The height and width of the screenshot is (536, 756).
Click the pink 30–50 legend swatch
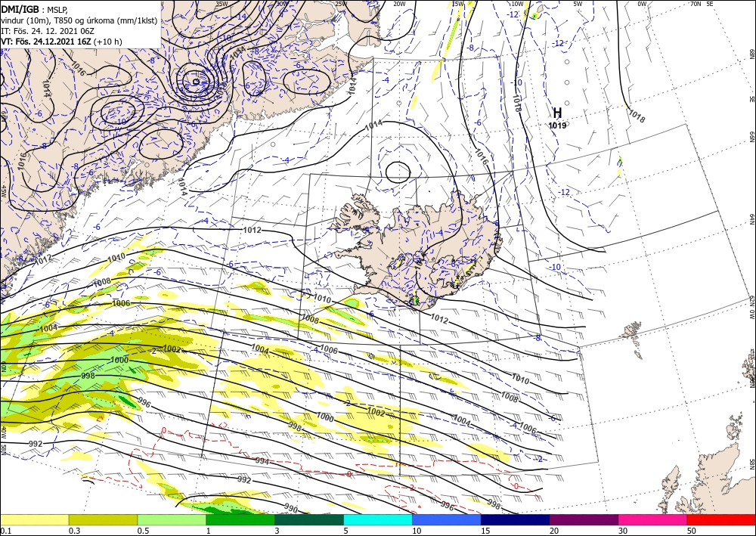653,519
